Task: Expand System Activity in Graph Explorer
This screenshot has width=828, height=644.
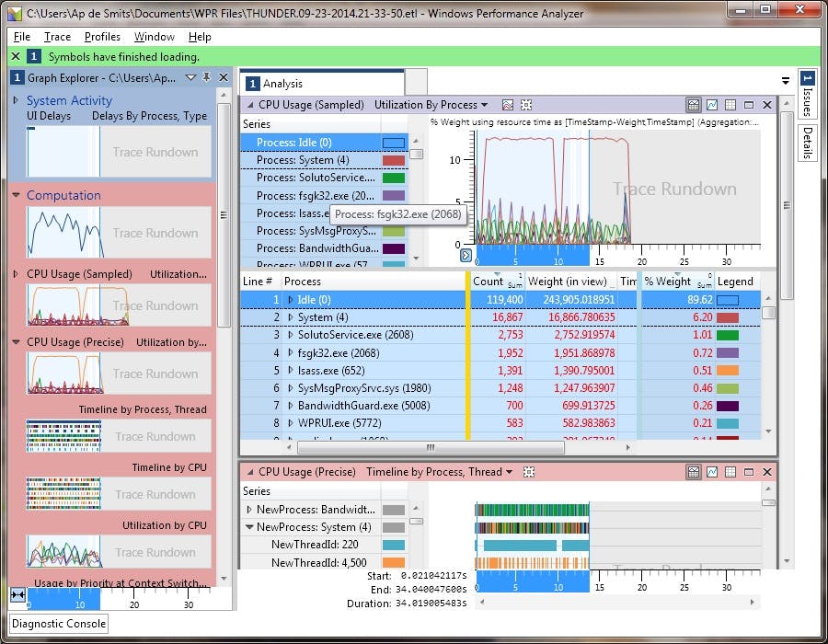Action: click(16, 99)
